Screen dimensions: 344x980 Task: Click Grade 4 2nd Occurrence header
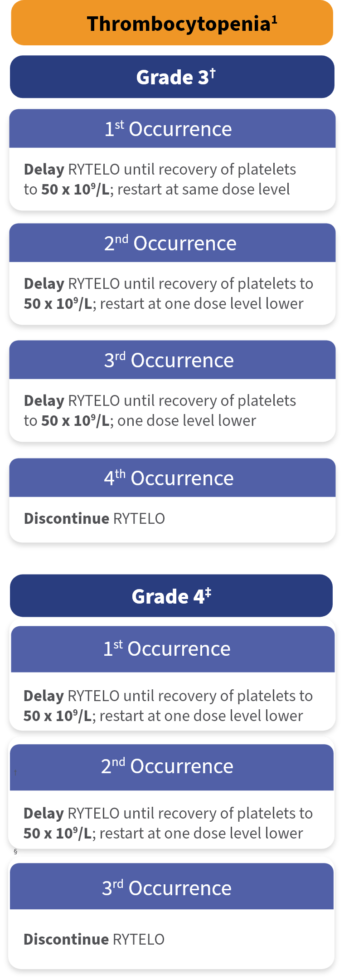[172, 767]
